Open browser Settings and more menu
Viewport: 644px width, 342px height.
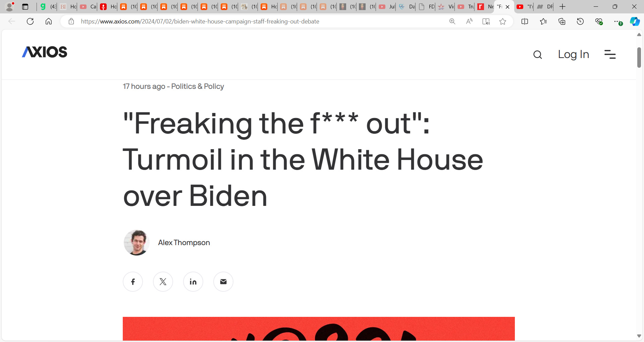(x=616, y=21)
